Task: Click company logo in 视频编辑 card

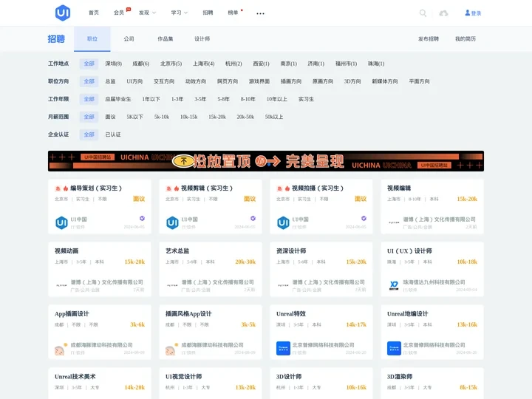Action: tap(394, 223)
